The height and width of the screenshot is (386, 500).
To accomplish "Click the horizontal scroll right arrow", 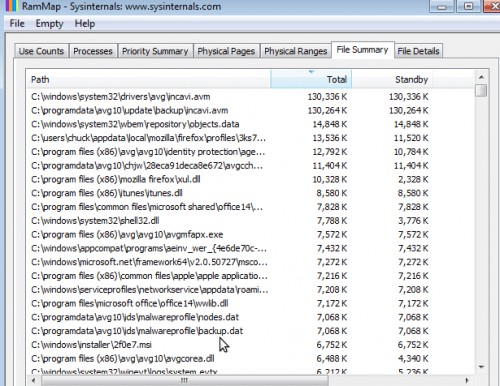I will 467,380.
